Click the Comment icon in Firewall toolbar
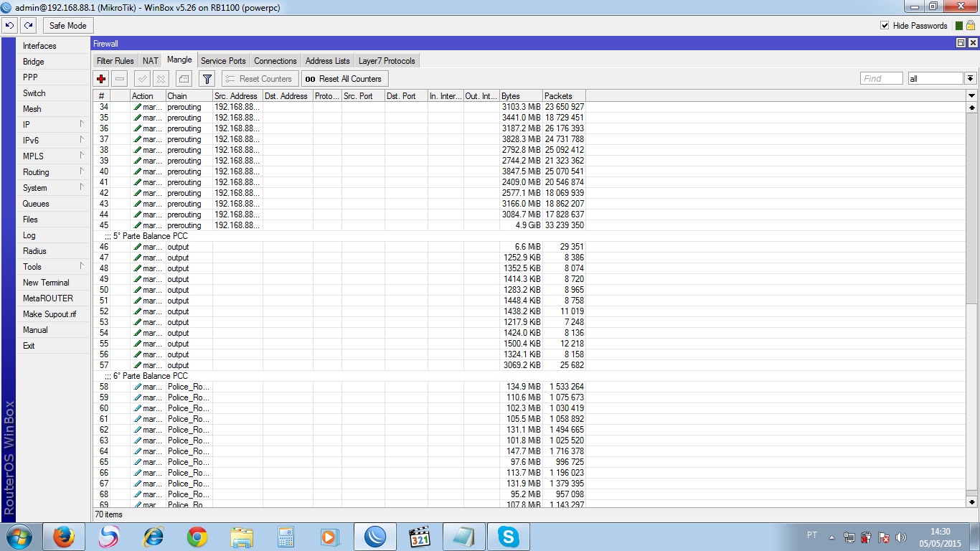Image resolution: width=980 pixels, height=551 pixels. (x=184, y=79)
